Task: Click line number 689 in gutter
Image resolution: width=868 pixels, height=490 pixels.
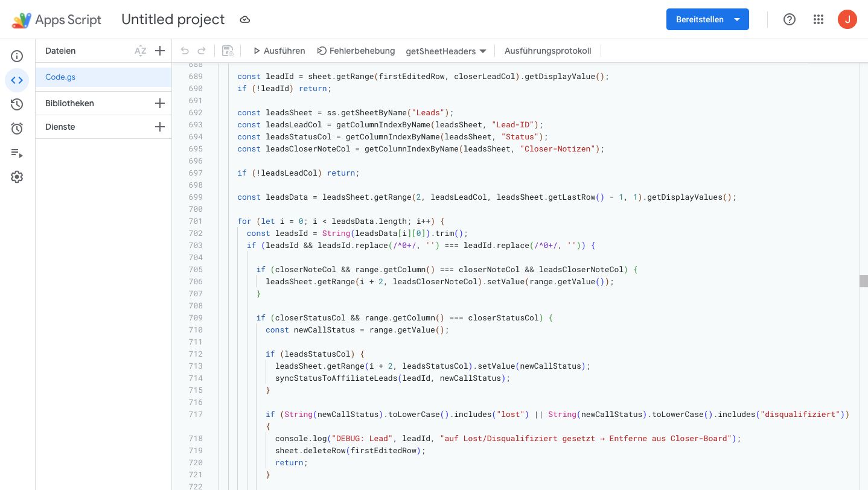Action: [196, 77]
